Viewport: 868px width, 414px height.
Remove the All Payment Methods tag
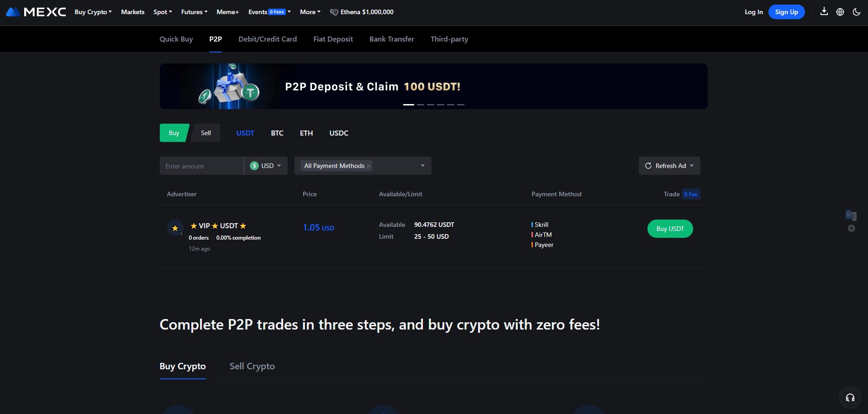coord(368,166)
